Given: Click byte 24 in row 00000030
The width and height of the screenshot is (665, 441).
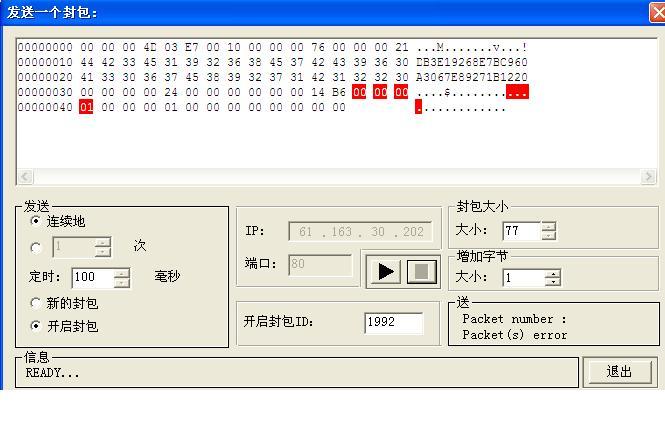Looking at the screenshot, I should click(171, 92).
